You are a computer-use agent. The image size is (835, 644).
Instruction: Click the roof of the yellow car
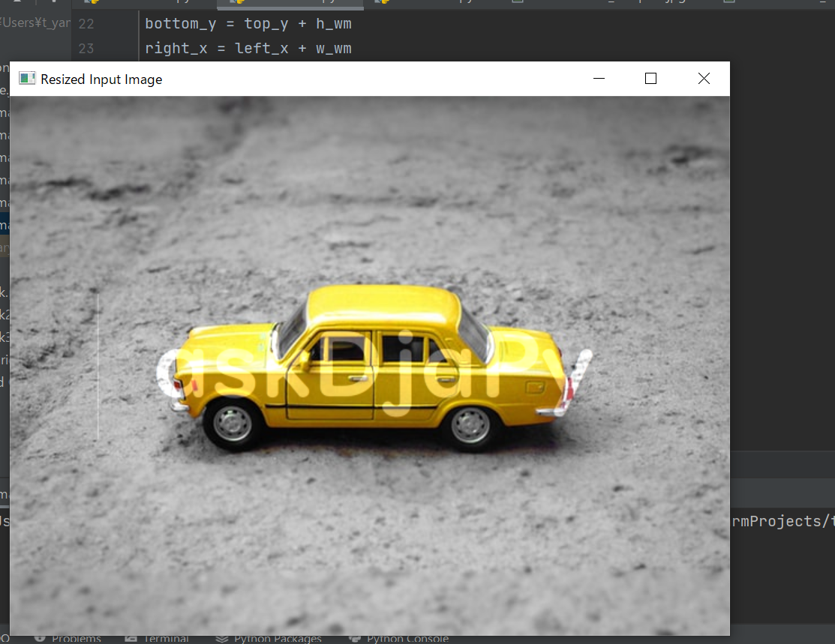(x=383, y=304)
